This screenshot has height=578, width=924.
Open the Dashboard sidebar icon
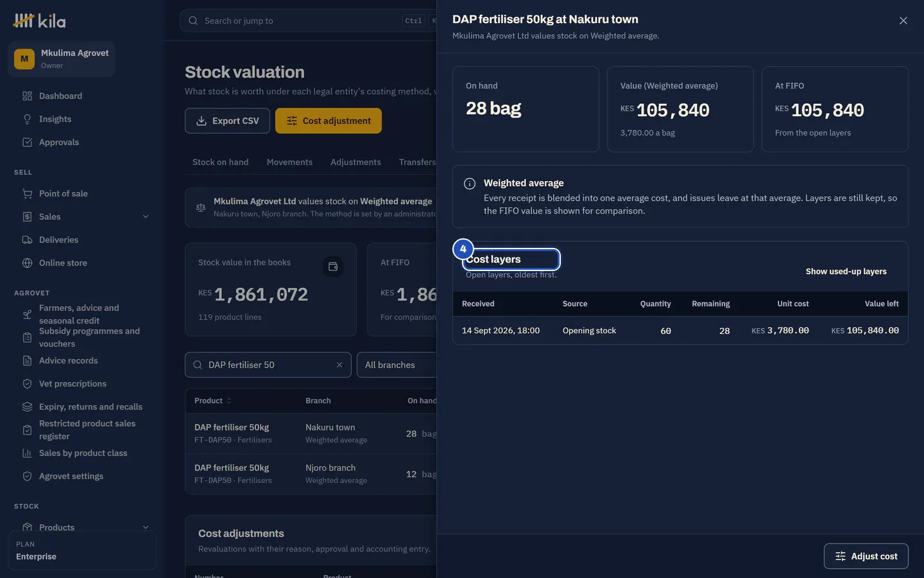27,96
